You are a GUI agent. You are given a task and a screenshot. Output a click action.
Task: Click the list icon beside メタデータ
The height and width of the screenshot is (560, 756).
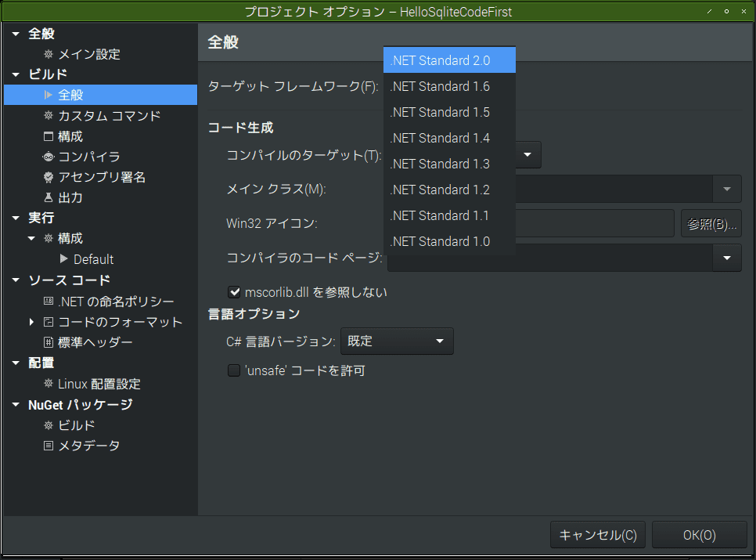click(49, 446)
